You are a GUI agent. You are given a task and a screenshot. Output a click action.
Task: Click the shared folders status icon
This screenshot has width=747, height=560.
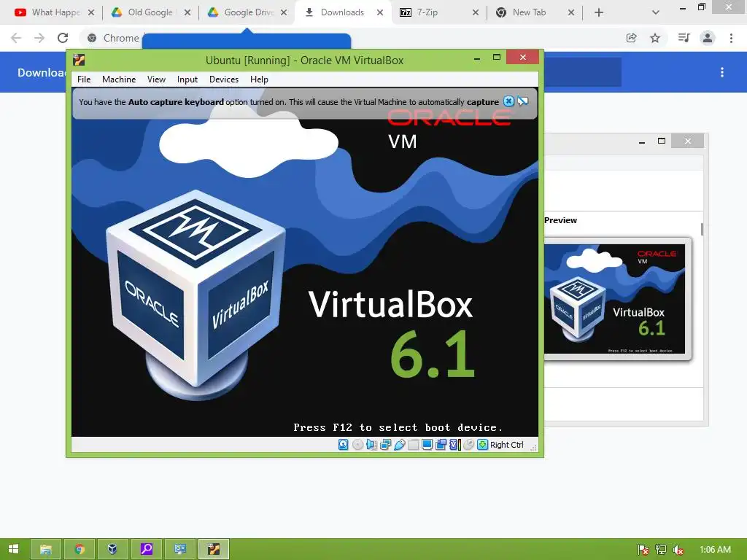point(414,445)
